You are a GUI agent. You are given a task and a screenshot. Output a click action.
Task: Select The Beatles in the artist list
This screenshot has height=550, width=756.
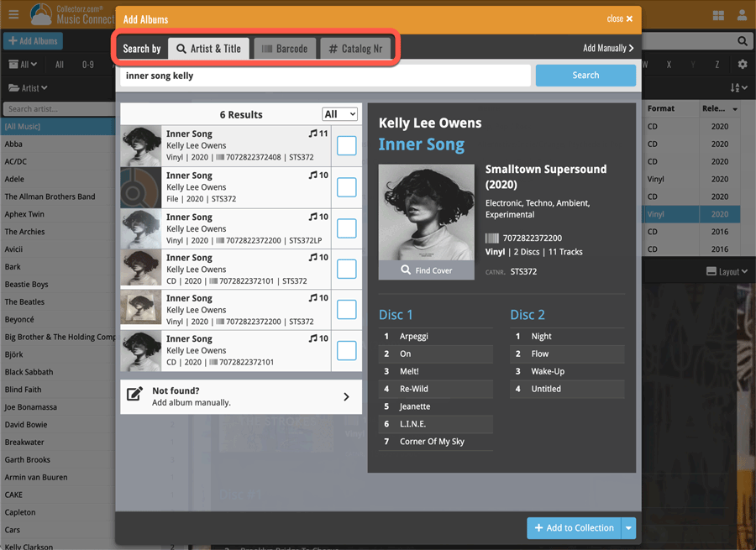(x=24, y=301)
